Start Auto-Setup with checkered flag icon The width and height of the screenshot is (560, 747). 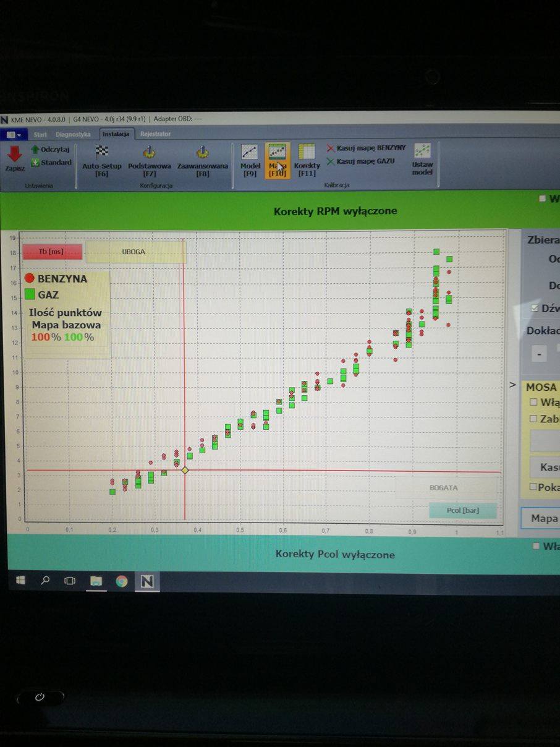click(x=102, y=152)
